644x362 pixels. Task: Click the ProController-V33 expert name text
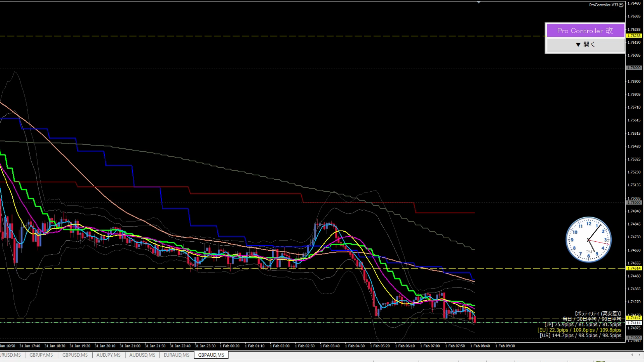pos(603,5)
